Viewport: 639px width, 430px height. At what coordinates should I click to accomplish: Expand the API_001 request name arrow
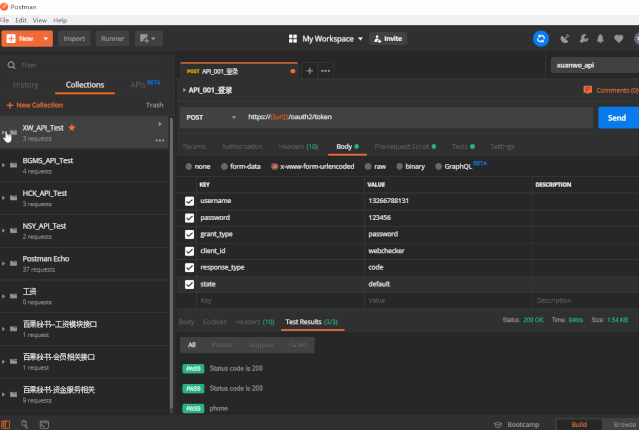click(184, 90)
